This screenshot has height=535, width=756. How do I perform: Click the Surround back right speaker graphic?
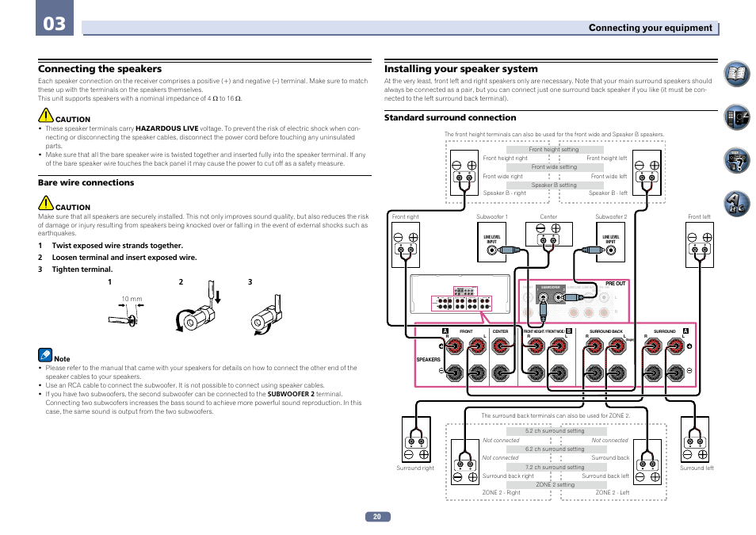coord(465,461)
